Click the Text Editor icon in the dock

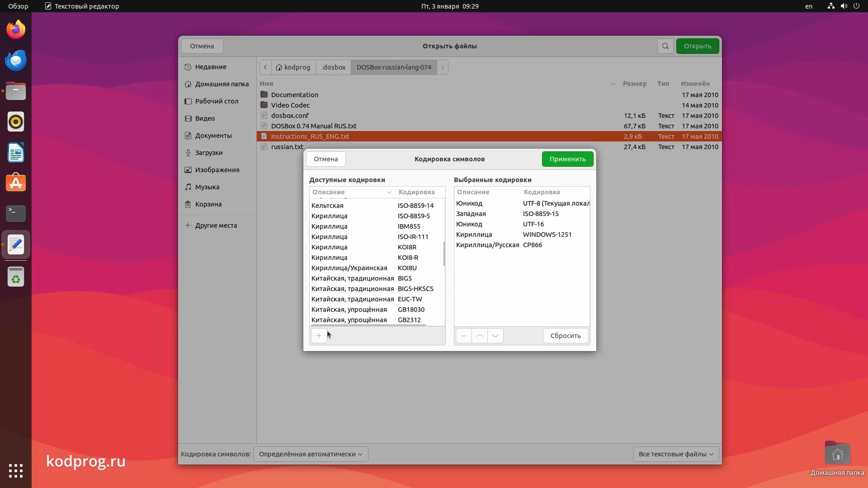[16, 244]
